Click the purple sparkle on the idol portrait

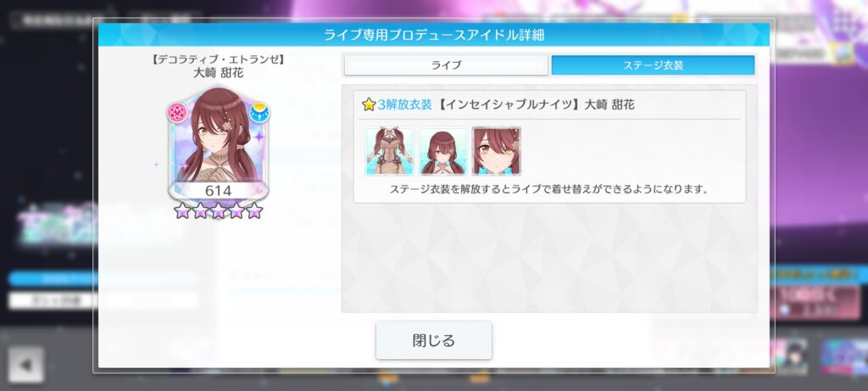click(259, 135)
